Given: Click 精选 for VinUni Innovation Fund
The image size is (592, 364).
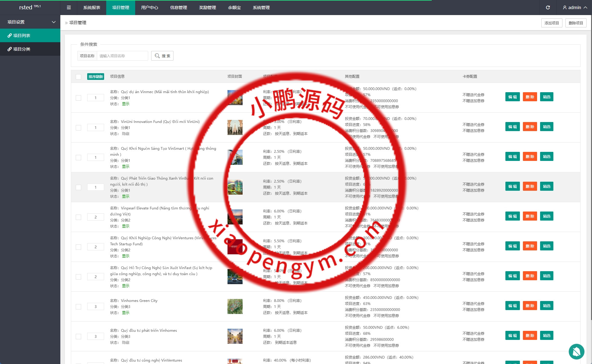Looking at the screenshot, I should 547,127.
